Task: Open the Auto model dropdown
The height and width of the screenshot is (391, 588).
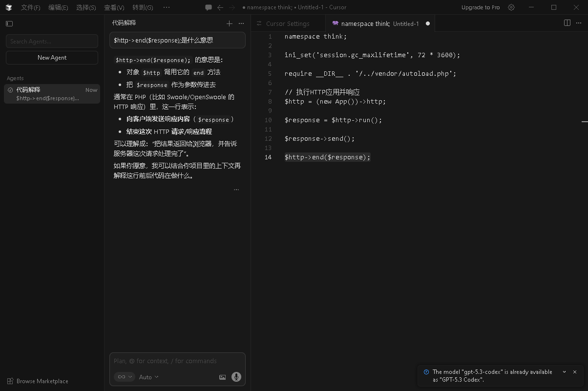Action: [148, 377]
